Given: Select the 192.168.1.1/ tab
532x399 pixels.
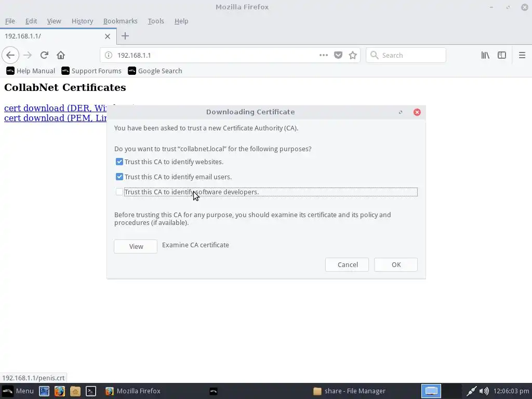Looking at the screenshot, I should 58,36.
